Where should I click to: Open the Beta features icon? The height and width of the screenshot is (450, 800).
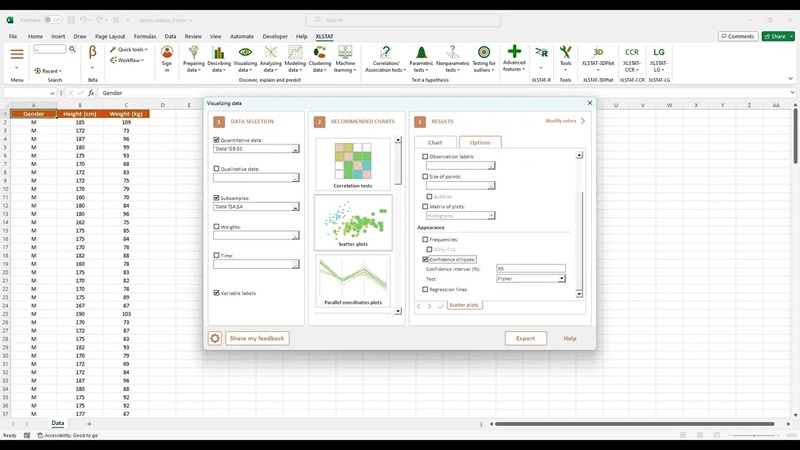92,52
